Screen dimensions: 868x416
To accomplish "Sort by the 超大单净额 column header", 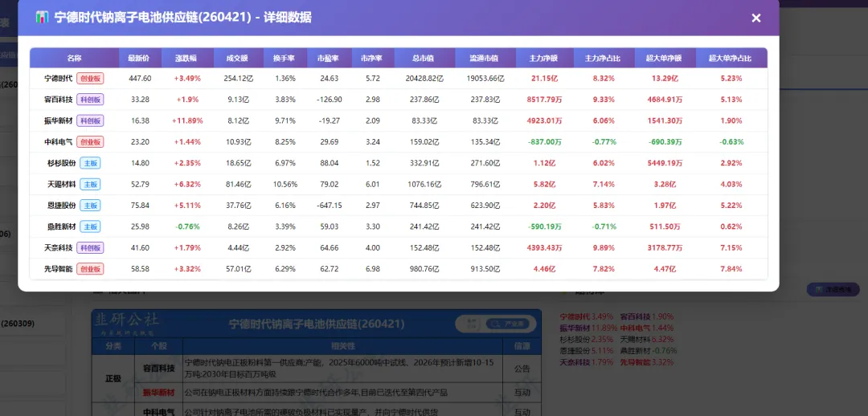I will [x=666, y=58].
